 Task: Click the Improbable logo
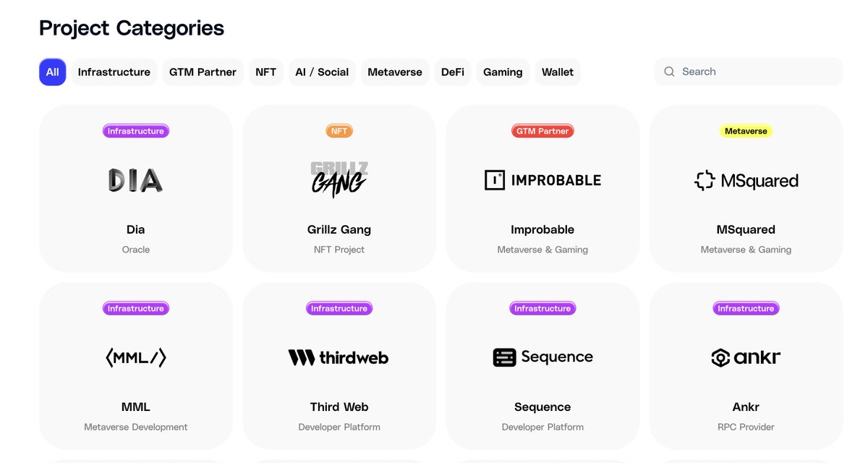tap(542, 180)
